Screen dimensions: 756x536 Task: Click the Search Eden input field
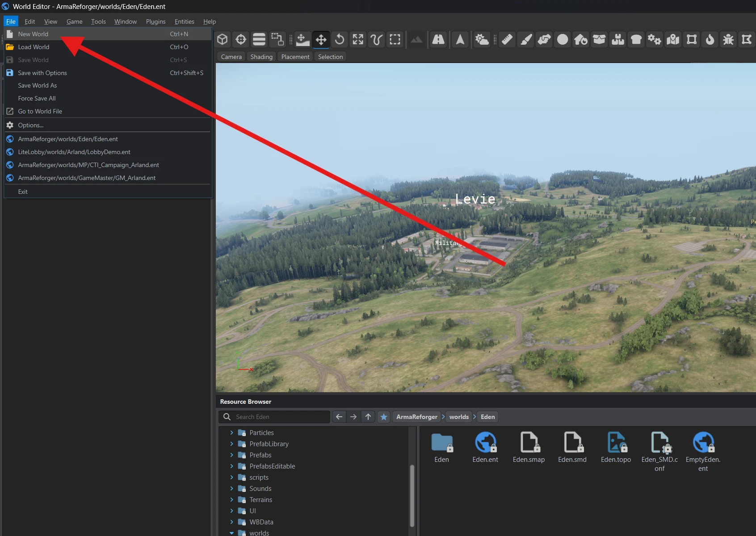tap(274, 417)
